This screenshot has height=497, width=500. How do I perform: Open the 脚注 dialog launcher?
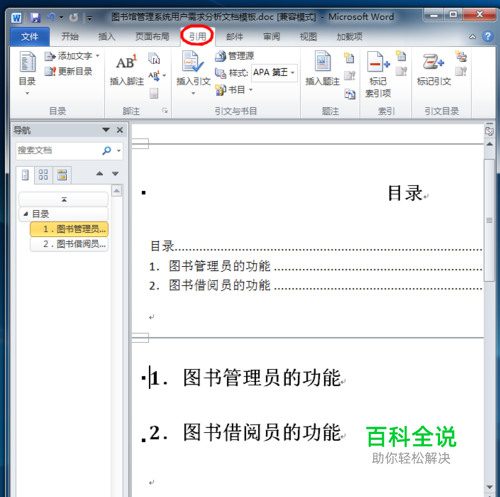[x=165, y=111]
